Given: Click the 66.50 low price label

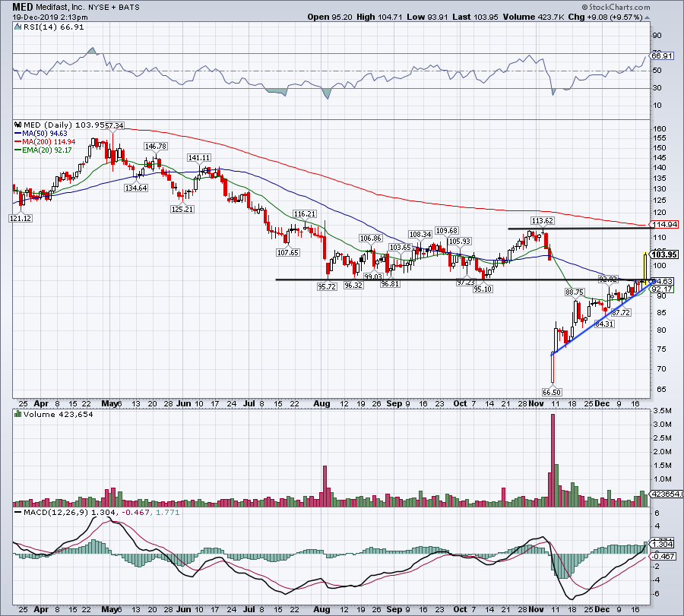Looking at the screenshot, I should tap(552, 392).
